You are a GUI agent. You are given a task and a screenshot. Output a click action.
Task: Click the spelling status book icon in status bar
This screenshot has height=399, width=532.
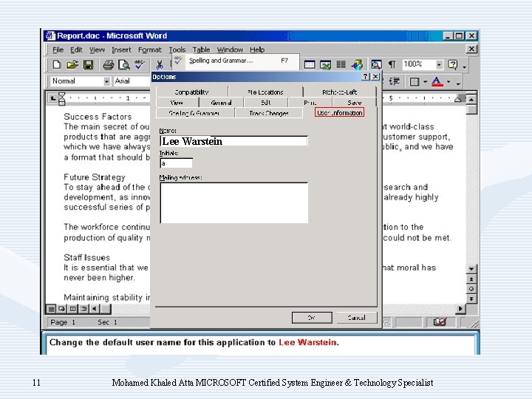pos(440,321)
